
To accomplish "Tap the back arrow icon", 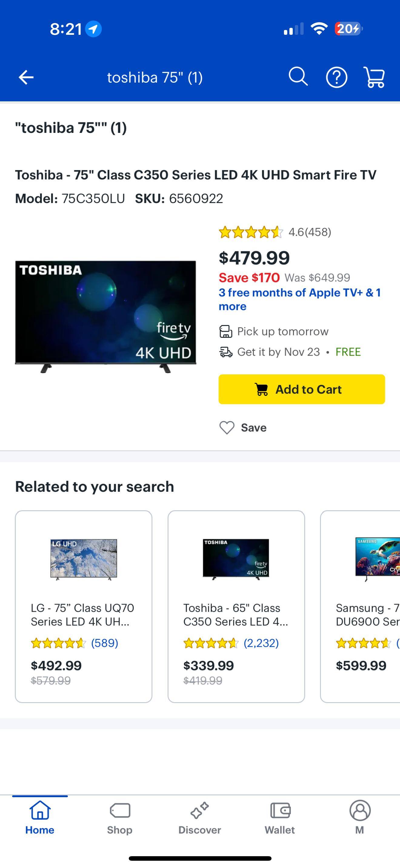I will [26, 77].
